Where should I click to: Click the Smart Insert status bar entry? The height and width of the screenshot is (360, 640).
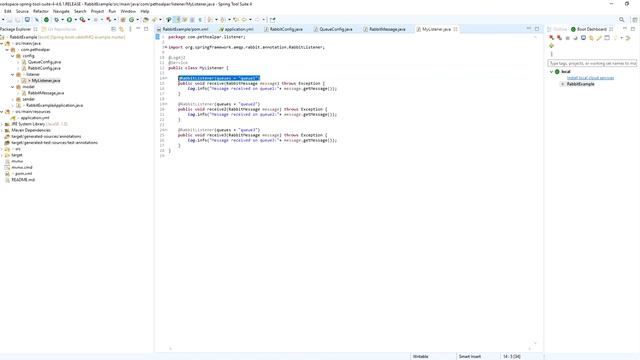coord(470,356)
